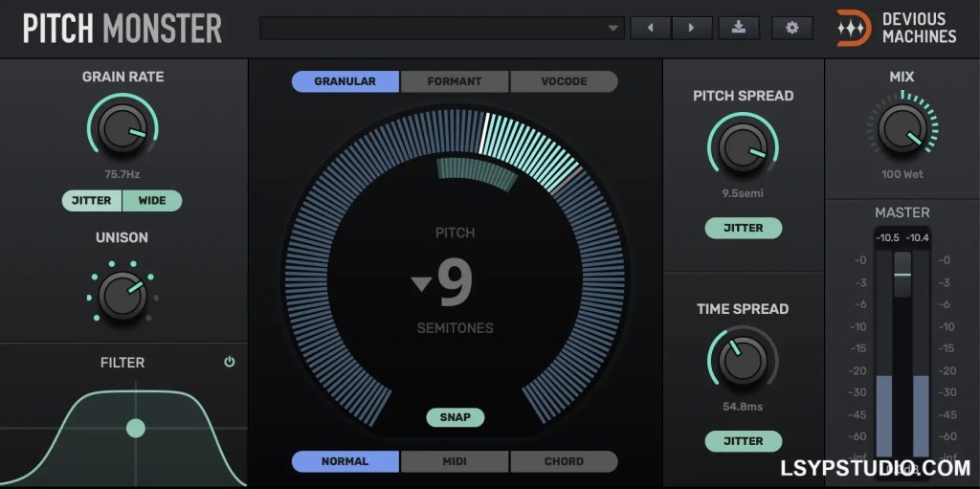Go to previous preset arrow
Screen dimensions: 980x489
(650, 28)
